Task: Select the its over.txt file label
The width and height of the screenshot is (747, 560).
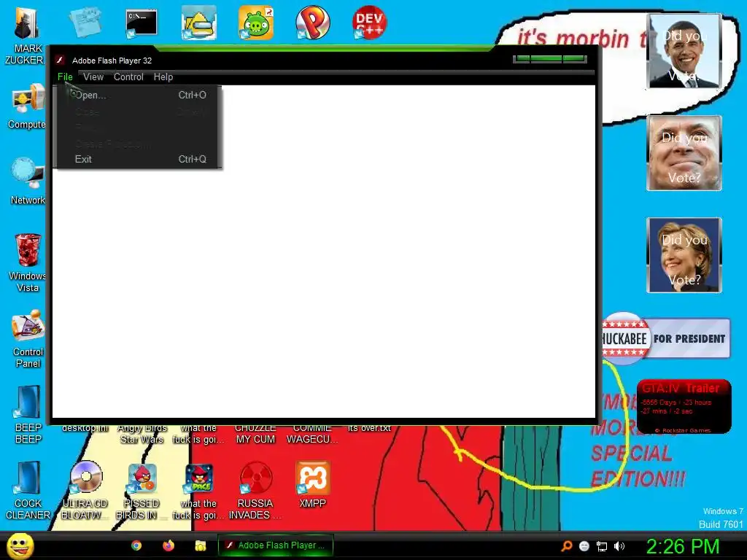Action: tap(369, 428)
